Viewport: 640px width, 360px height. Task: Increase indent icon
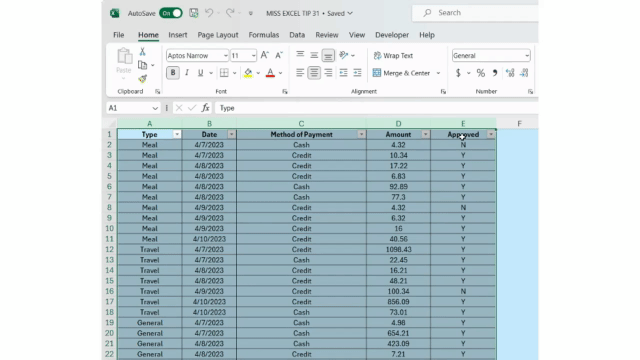(x=358, y=73)
